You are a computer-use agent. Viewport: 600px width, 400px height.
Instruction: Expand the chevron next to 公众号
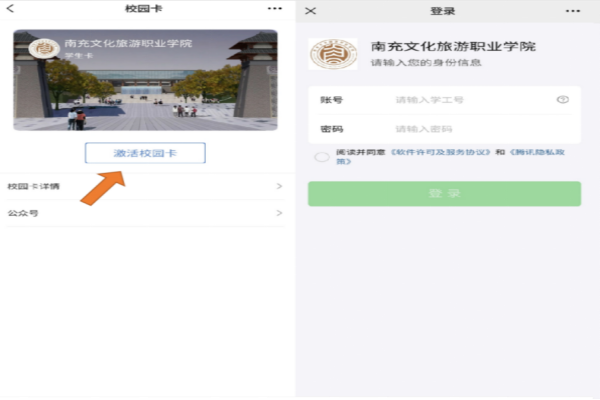[x=279, y=213]
